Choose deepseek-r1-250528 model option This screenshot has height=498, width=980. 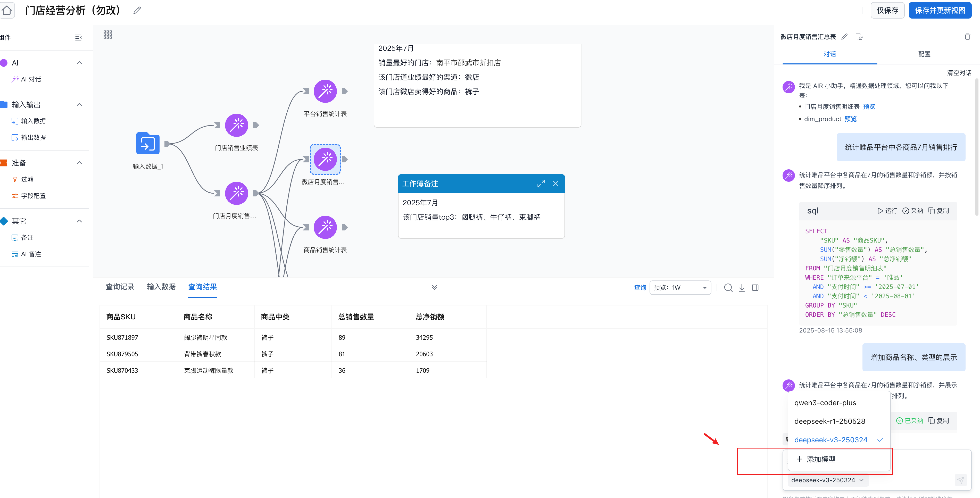point(829,421)
